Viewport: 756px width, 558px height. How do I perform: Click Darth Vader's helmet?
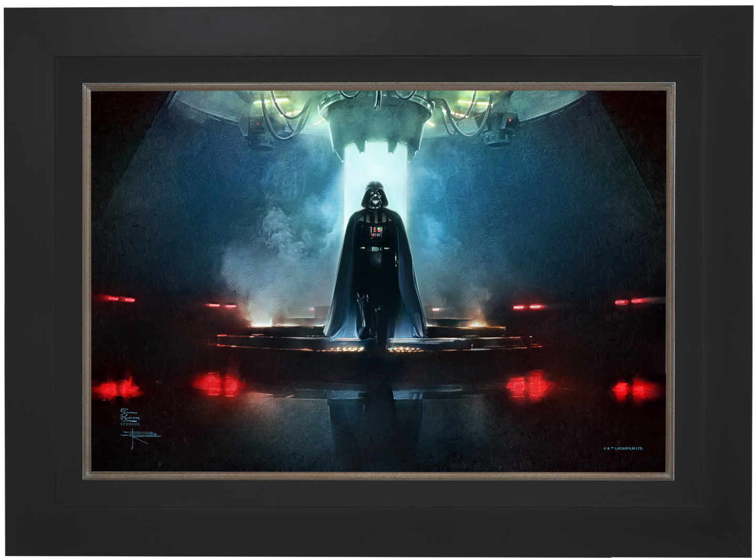pyautogui.click(x=375, y=196)
